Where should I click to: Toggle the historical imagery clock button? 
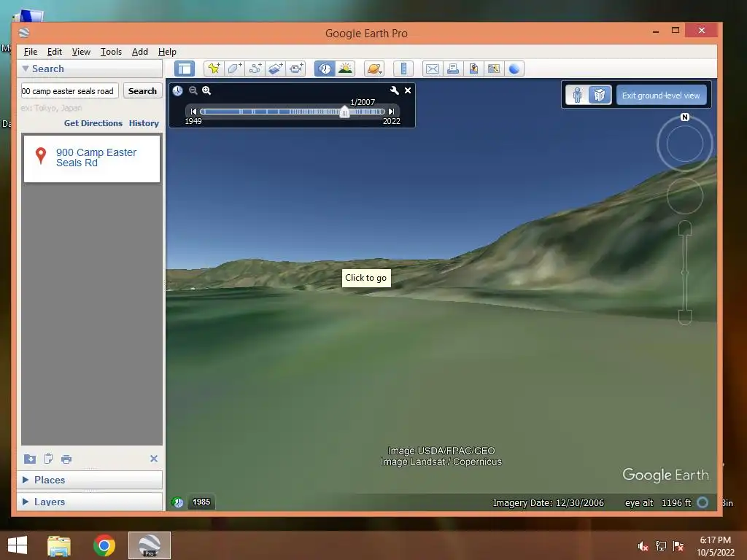click(x=325, y=69)
